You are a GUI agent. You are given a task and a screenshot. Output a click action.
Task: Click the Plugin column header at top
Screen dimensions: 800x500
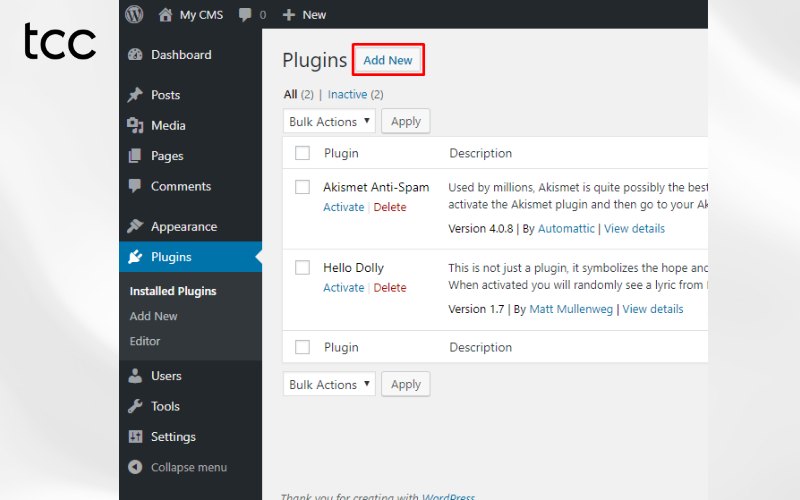pos(341,153)
